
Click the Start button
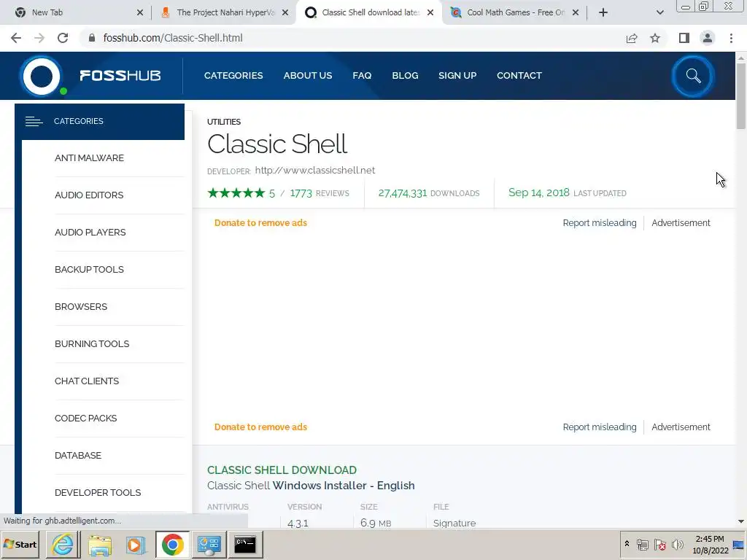tap(20, 545)
